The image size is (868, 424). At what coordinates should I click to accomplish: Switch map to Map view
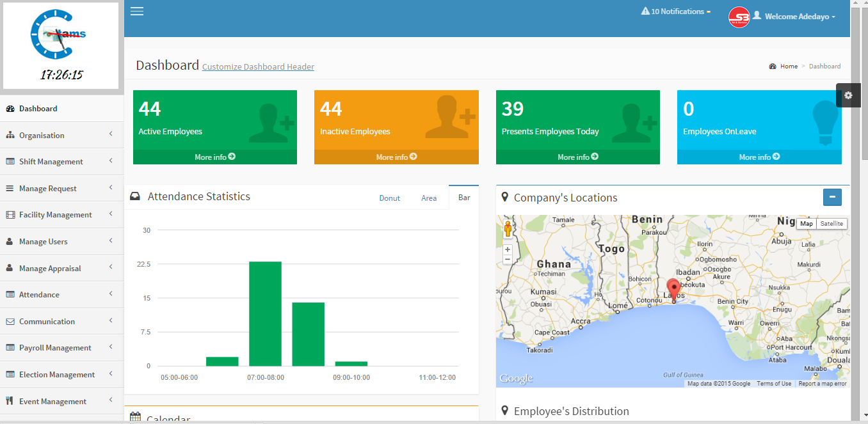[x=807, y=224]
